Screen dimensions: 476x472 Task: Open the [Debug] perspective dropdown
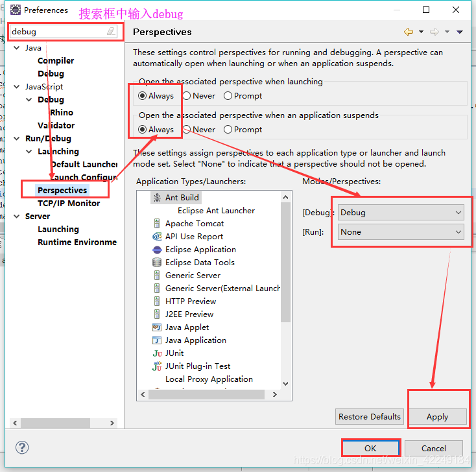click(401, 213)
